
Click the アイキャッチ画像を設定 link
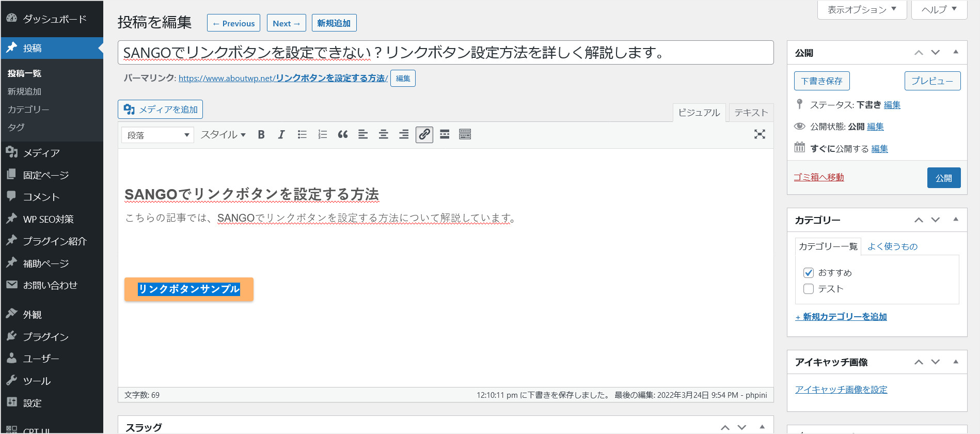(841, 390)
